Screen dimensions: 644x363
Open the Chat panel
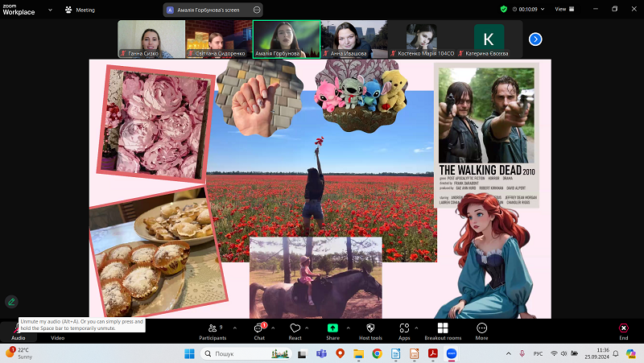tap(259, 332)
